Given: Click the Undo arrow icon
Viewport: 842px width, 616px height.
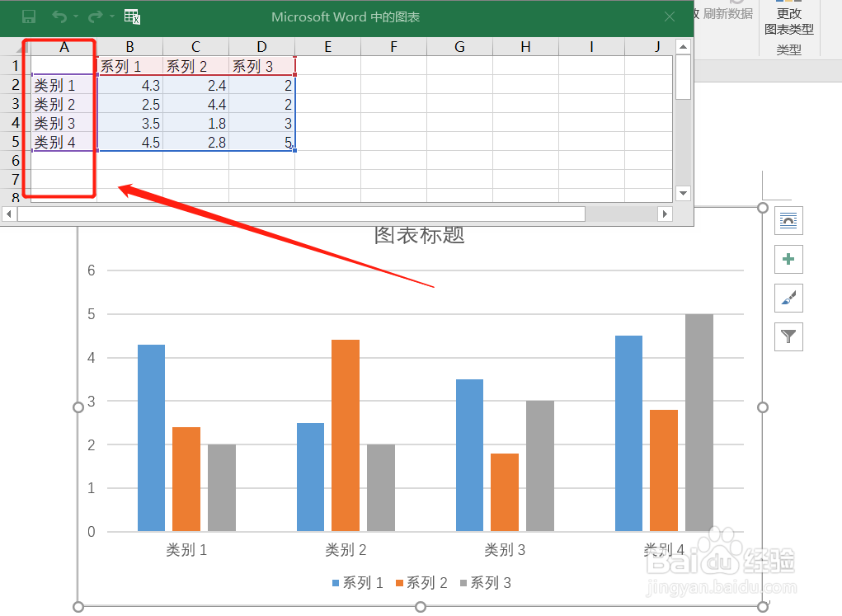Looking at the screenshot, I should (59, 16).
